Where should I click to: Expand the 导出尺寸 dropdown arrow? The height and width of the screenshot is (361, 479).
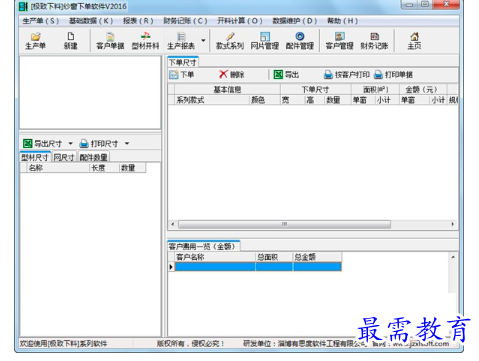70,144
